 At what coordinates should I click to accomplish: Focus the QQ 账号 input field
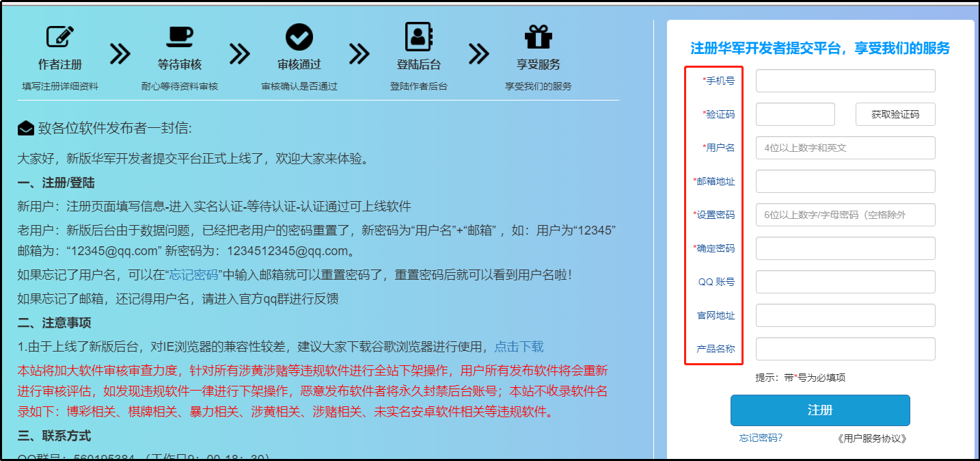845,282
